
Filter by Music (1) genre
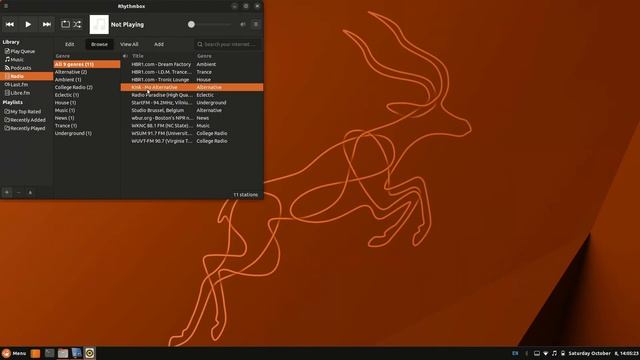coord(87,111)
